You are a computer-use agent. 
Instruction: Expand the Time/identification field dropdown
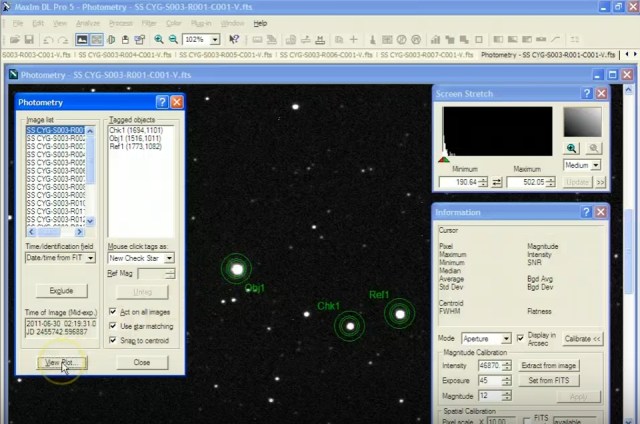point(90,257)
